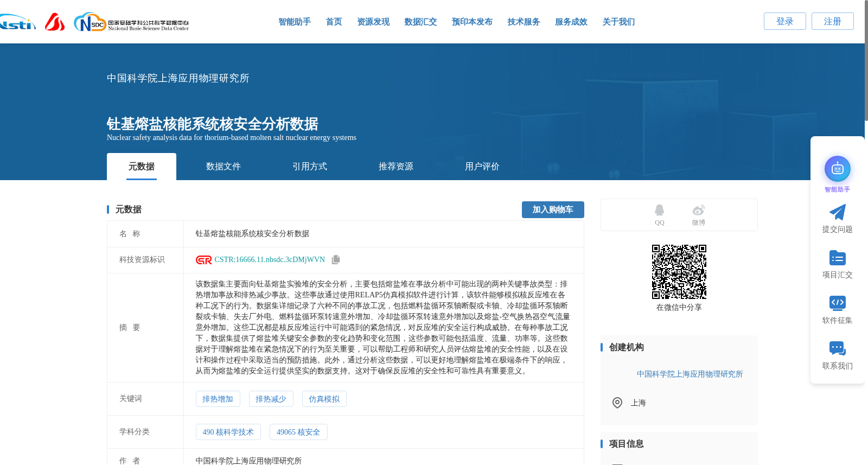Open the NSDC National Basic Science Data Center logo
Image resolution: width=868 pixels, height=465 pixels.
click(x=131, y=22)
